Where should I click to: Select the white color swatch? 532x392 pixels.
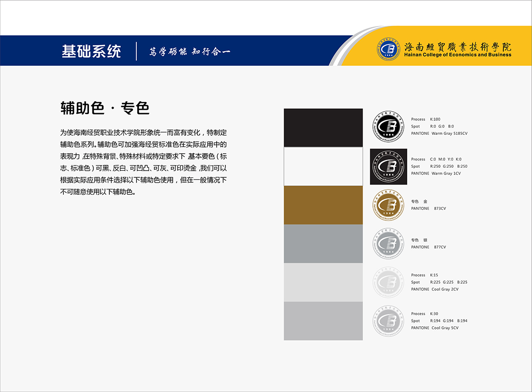[x=323, y=166]
